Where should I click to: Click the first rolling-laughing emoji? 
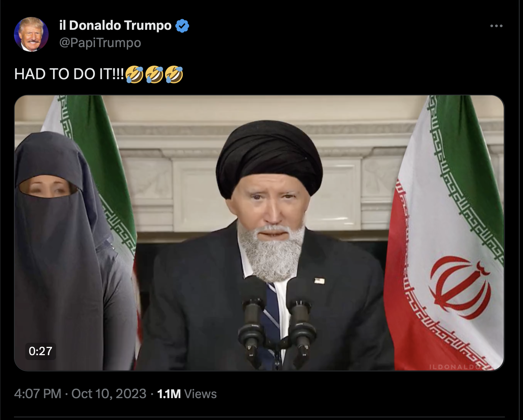coord(135,74)
